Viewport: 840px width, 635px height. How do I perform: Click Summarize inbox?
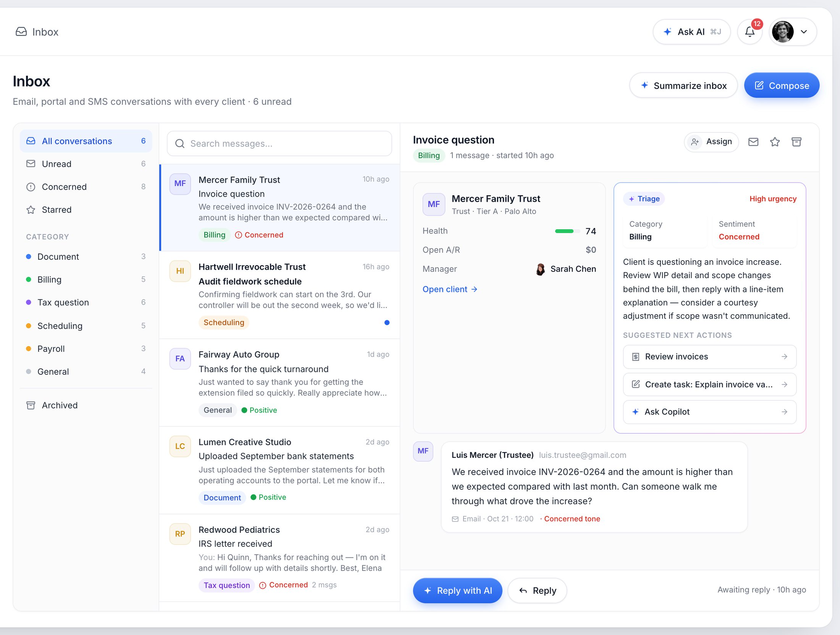click(x=683, y=86)
